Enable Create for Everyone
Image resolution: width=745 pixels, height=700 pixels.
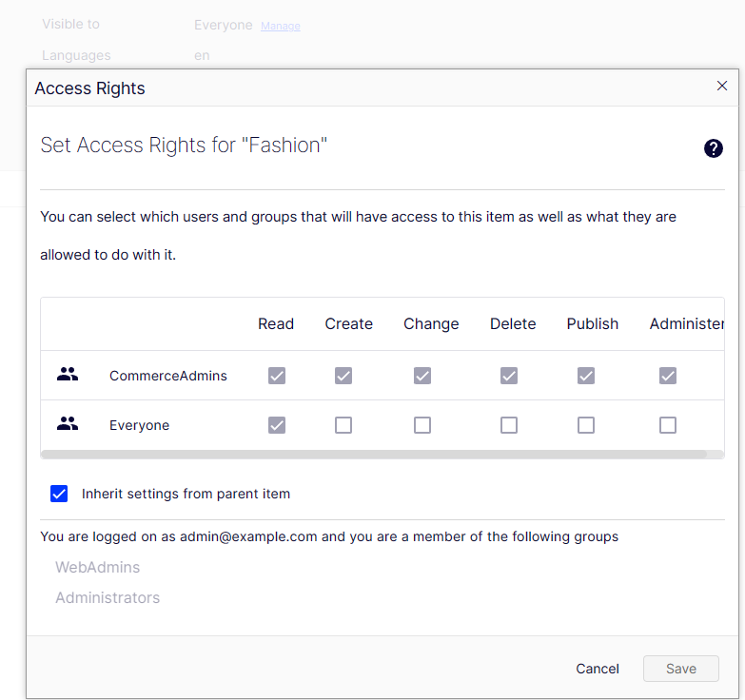point(343,425)
